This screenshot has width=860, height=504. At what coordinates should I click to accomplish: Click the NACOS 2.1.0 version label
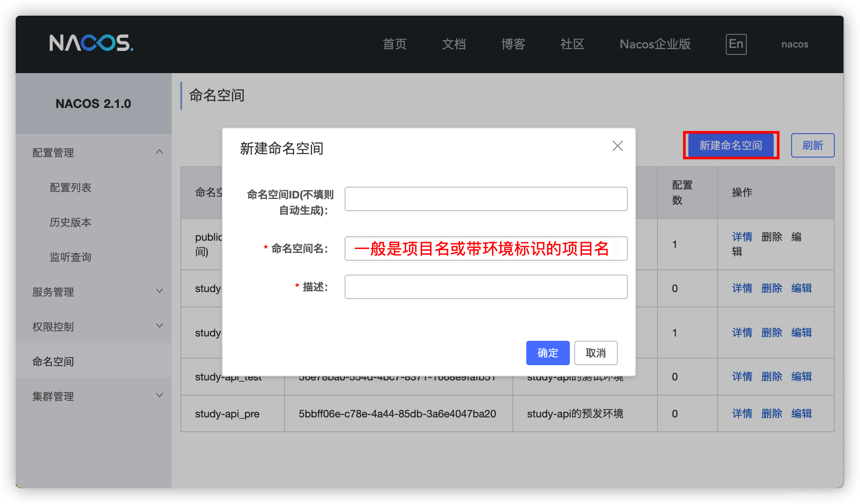point(93,104)
